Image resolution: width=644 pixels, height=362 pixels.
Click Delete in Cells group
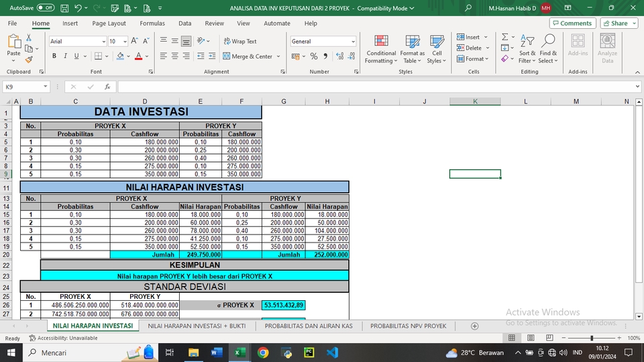(x=473, y=48)
